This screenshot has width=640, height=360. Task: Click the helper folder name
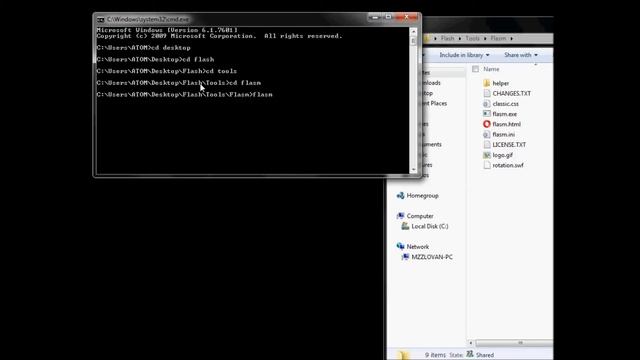[x=500, y=83]
